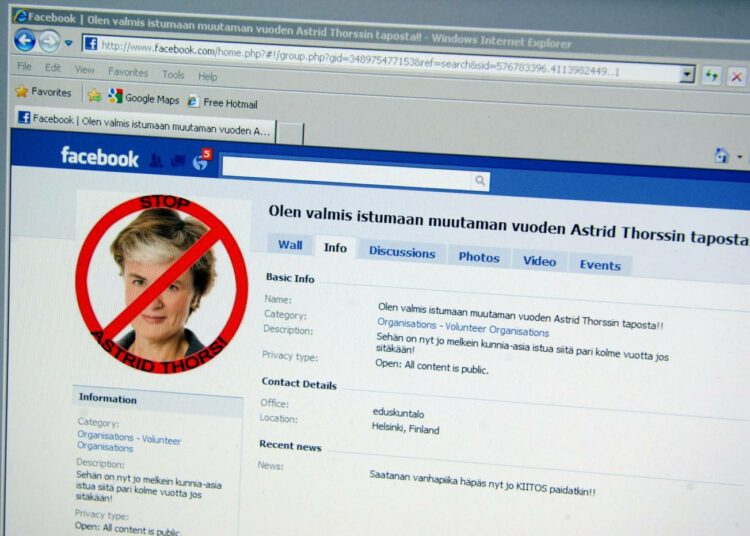Click 'Helsinki, Finland' location text
Screen dimensions: 750x536
[405, 427]
